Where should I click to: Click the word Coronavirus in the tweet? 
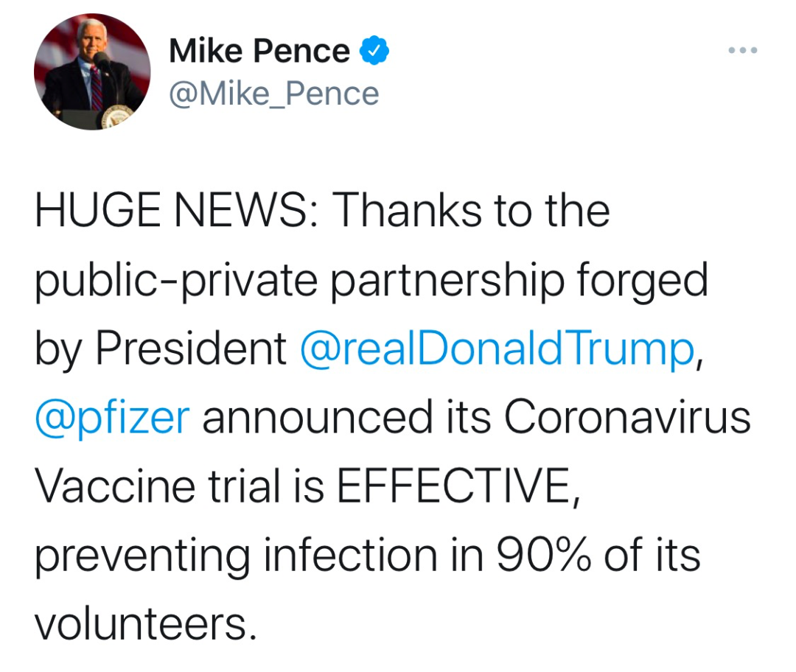point(627,417)
